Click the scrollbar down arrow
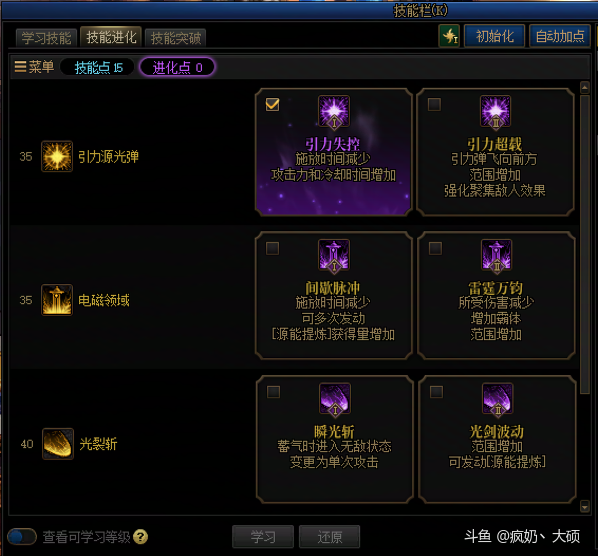Image resolution: width=598 pixels, height=556 pixels. [x=585, y=506]
